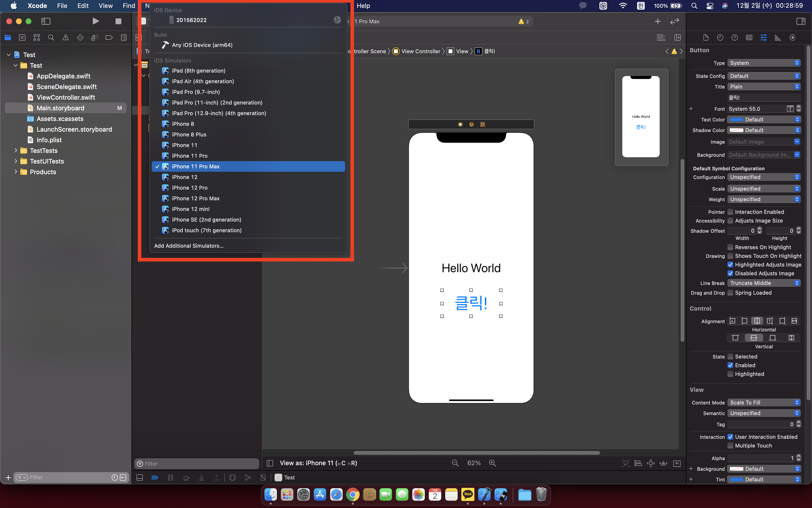This screenshot has height=508, width=812.
Task: Run the project with the play button
Action: click(x=96, y=21)
